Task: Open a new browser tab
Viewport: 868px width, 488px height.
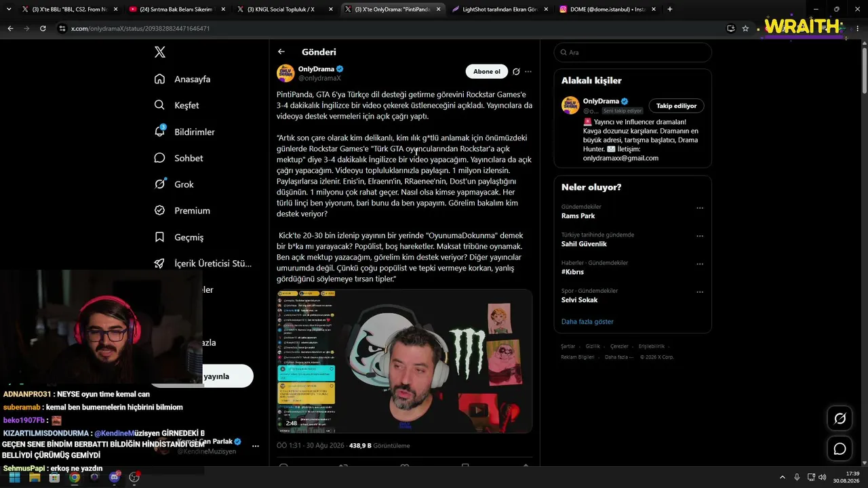Action: point(670,9)
